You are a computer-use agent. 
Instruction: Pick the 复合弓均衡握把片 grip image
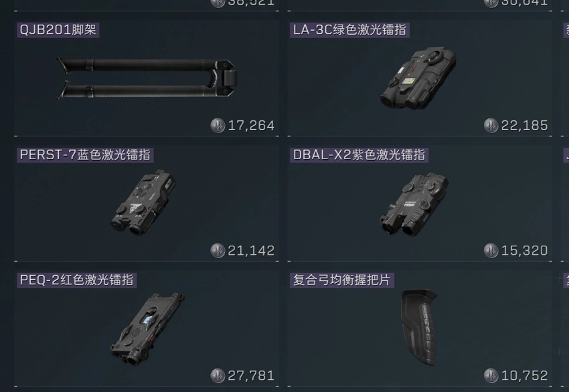pos(419,326)
